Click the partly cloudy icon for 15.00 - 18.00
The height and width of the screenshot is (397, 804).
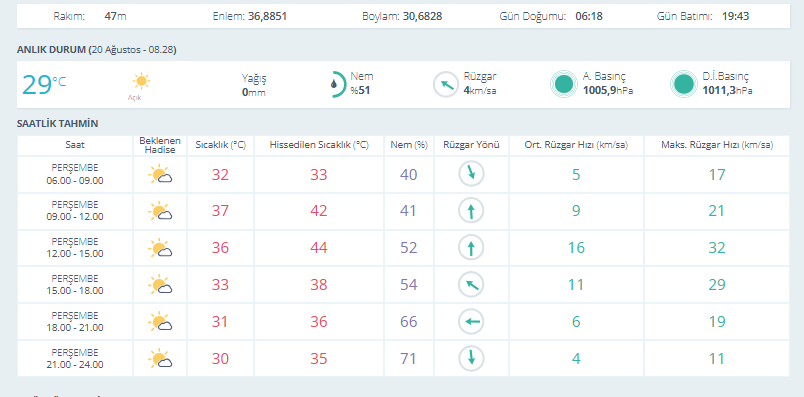[160, 285]
